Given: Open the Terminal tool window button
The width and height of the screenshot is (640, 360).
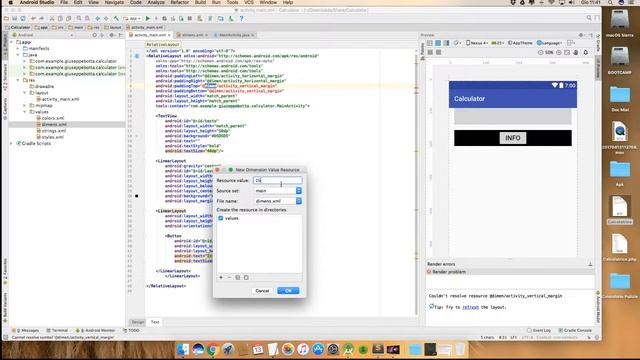Looking at the screenshot, I should tap(57, 330).
